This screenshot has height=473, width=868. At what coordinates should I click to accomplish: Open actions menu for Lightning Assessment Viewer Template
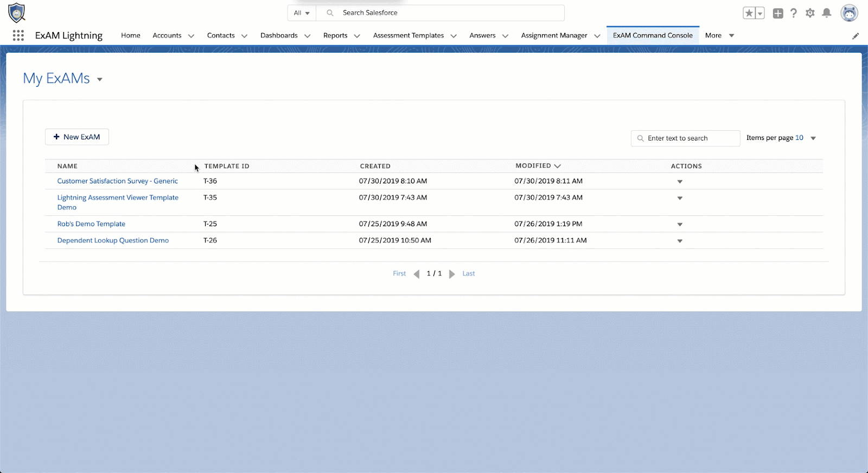(680, 198)
